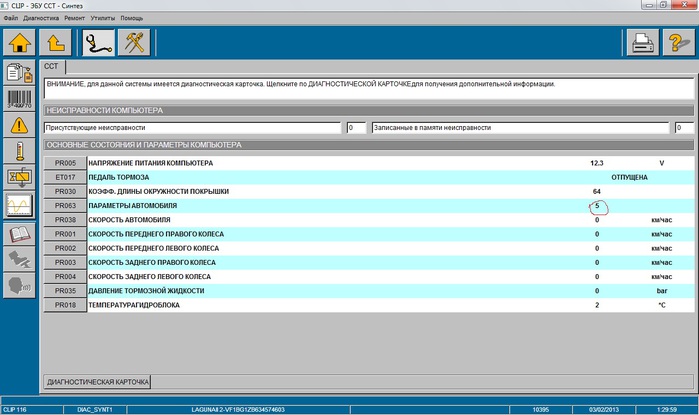
Task: Click the greyed speaking head sidebar icon
Action: click(19, 285)
